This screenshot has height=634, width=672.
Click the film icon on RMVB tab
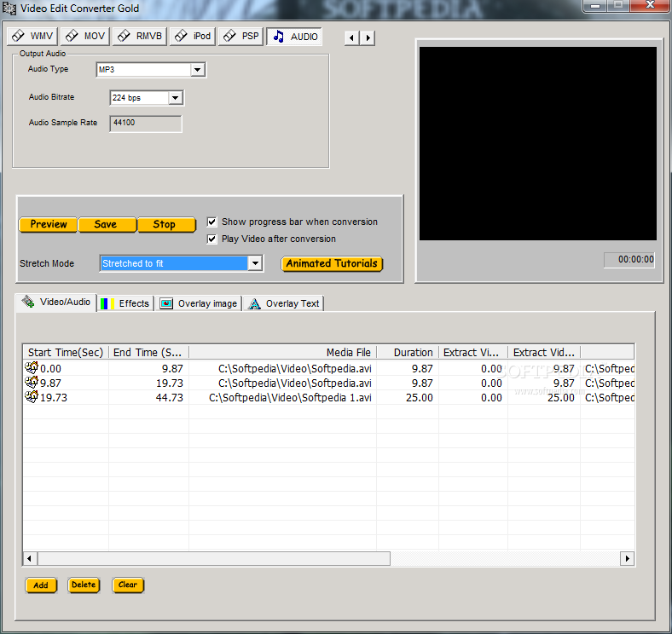point(124,36)
